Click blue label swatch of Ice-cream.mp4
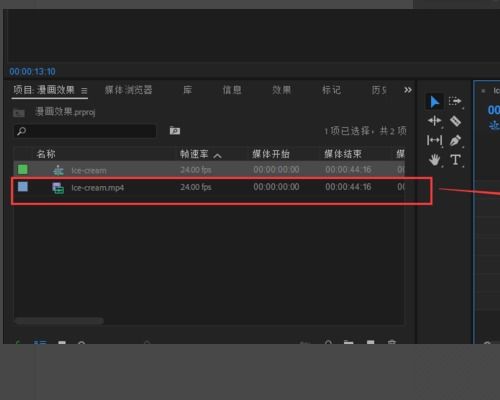500x400 pixels. [x=23, y=187]
